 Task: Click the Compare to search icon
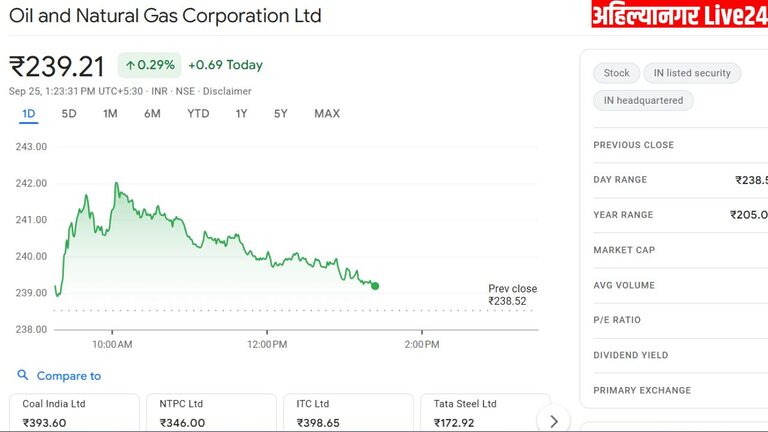(23, 376)
